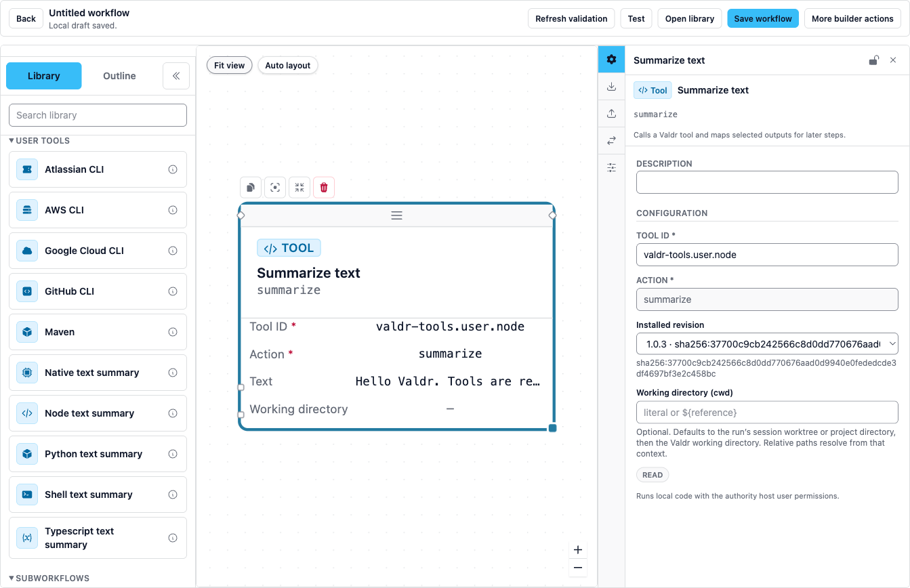Open More builder actions menu
Image resolution: width=910 pixels, height=588 pixels.
852,18
